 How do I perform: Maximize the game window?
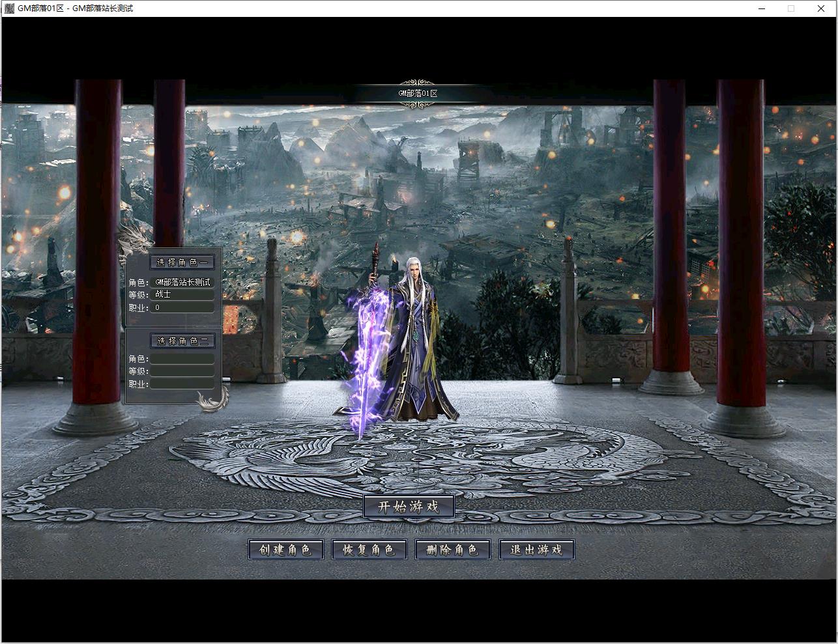[791, 8]
